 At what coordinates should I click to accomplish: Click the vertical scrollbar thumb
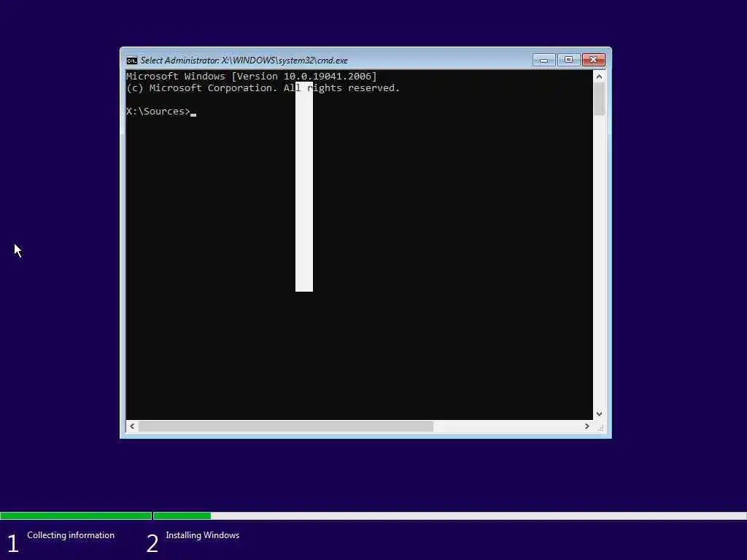(600, 99)
